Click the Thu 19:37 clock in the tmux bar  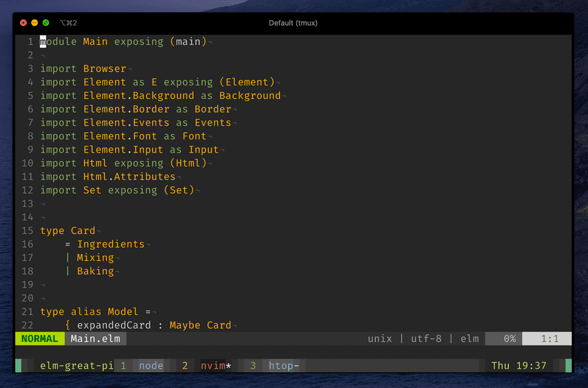coord(518,366)
